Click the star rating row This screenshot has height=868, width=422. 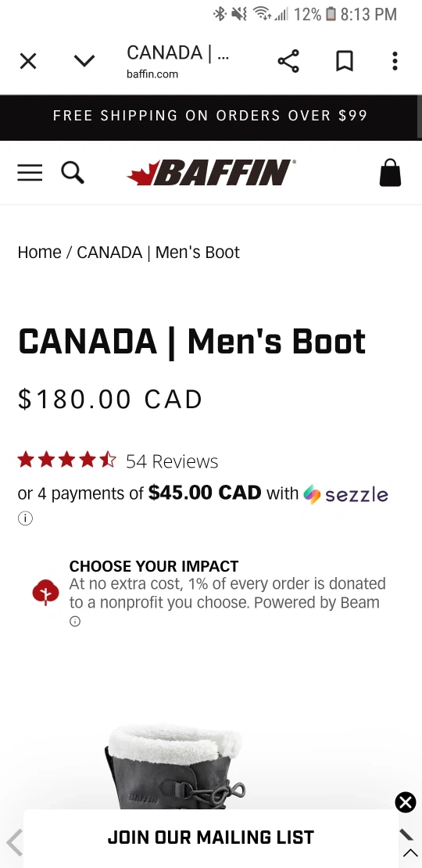(67, 460)
